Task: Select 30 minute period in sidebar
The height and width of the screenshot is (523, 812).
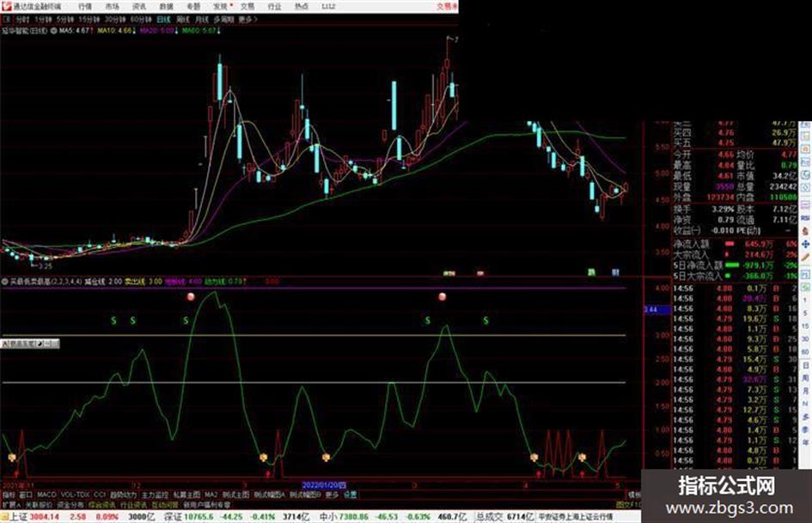Action: 805,339
